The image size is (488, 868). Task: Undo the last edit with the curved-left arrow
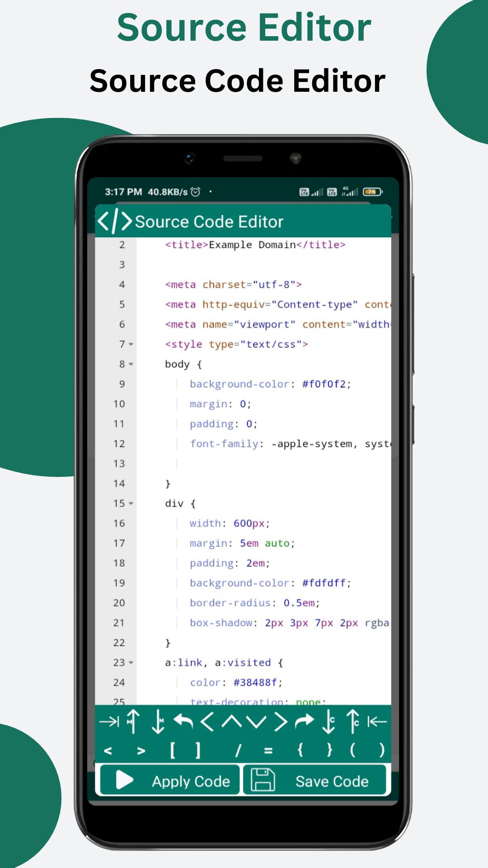pyautogui.click(x=183, y=721)
